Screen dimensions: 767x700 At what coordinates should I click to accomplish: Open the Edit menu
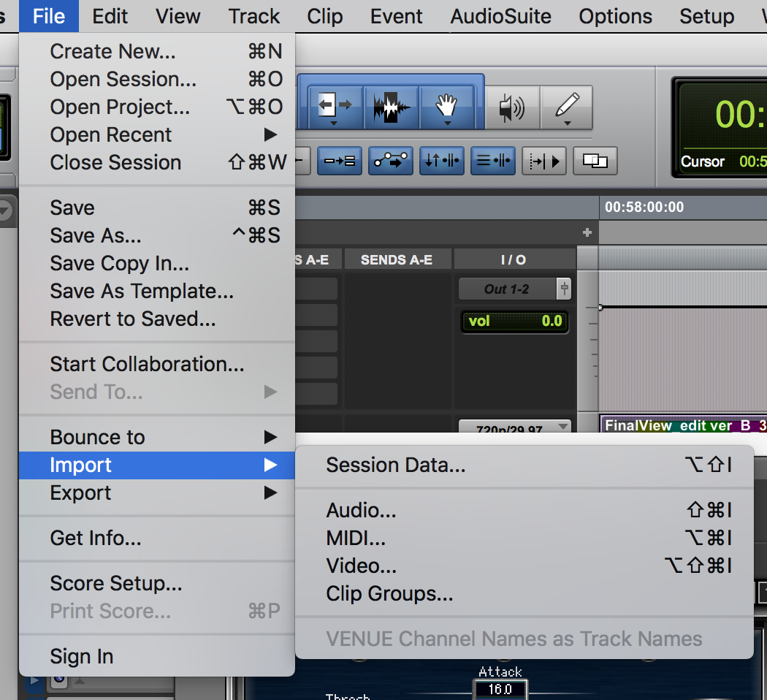click(110, 16)
